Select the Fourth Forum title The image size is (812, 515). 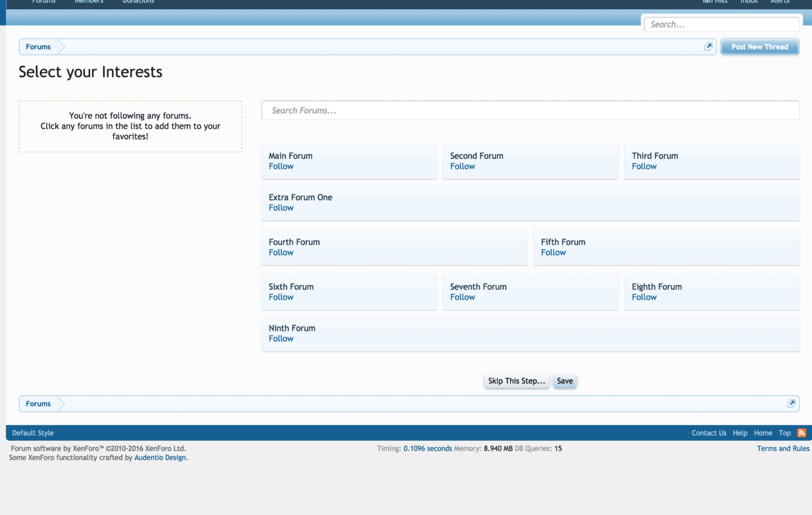[294, 242]
